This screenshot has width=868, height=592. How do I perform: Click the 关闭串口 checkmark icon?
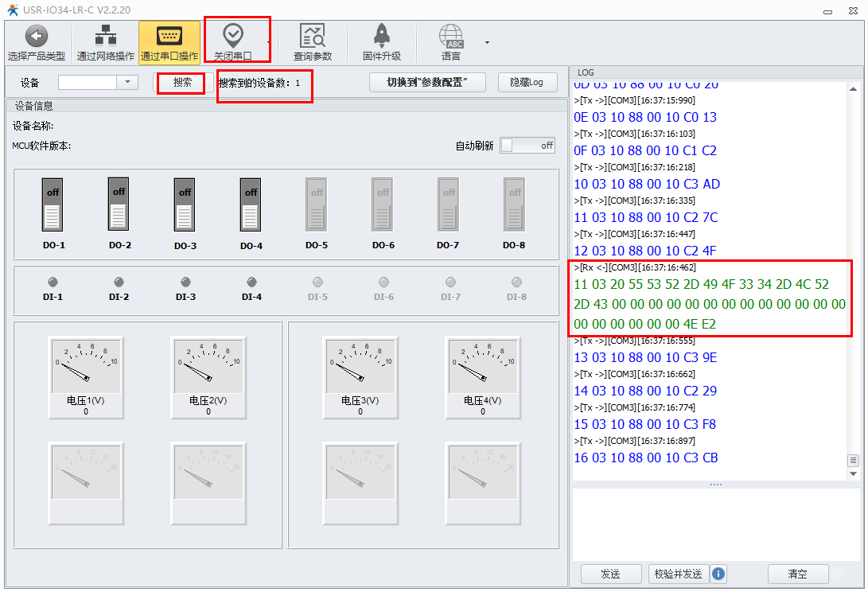point(232,35)
